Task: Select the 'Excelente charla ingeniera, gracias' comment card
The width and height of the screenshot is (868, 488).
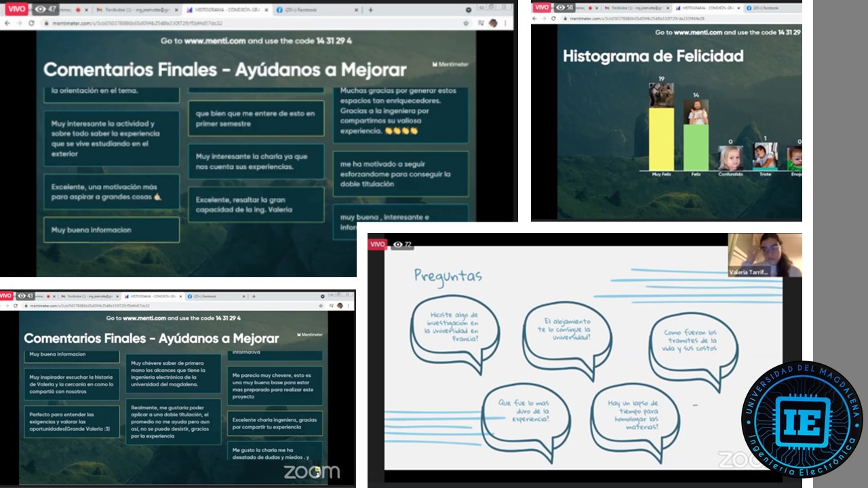Action: point(275,423)
